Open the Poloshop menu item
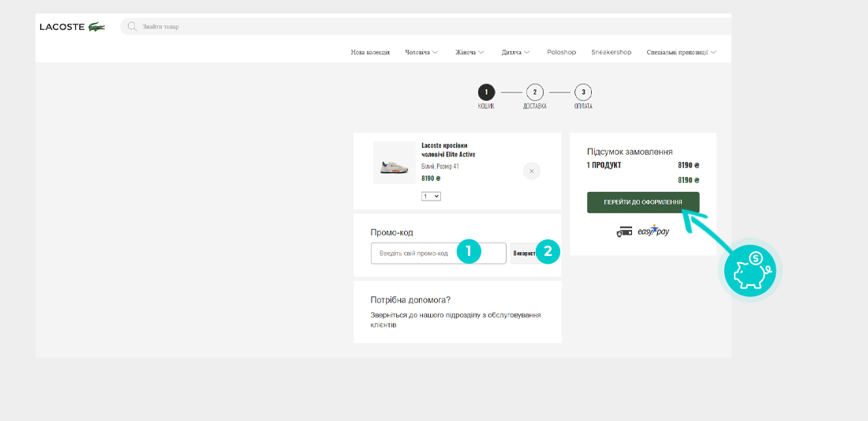Viewport: 868px width, 421px height. (x=561, y=52)
